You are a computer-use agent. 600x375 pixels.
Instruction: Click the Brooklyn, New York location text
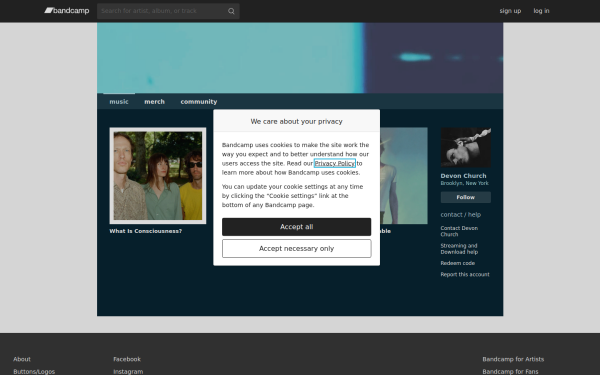point(465,183)
